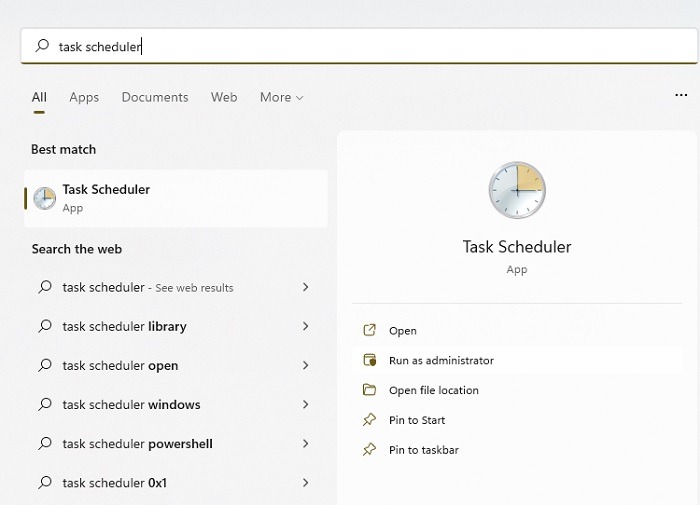
Task: Click the large Task Scheduler clock icon
Action: pyautogui.click(x=517, y=190)
